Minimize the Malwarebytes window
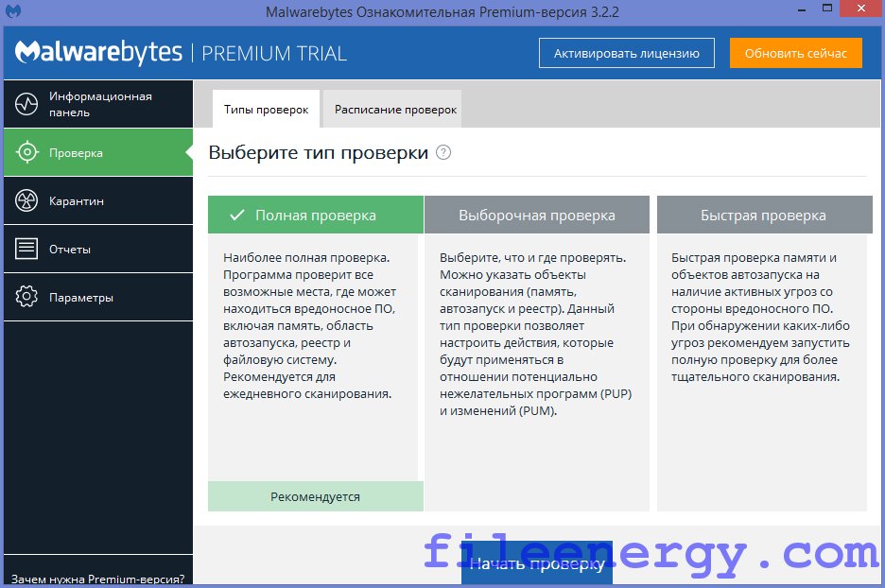The image size is (885, 588). pos(802,9)
